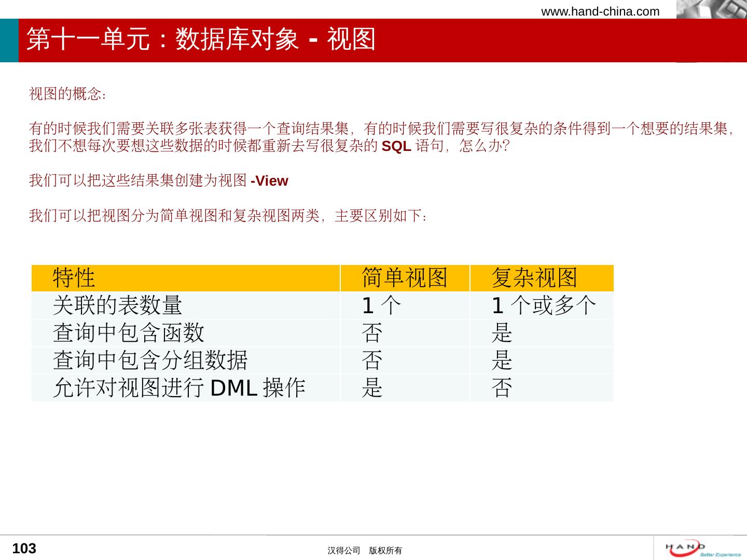Viewport: 747px width, 560px height.
Task: Click the line starting "我们不想每次要想这些数据"
Action: coord(270,146)
